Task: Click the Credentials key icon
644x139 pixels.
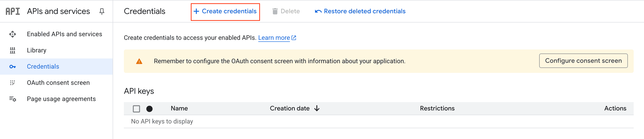Action: pyautogui.click(x=13, y=67)
